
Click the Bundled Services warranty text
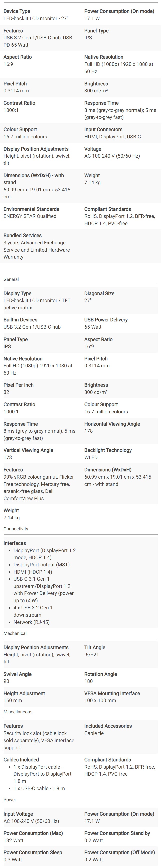tap(37, 250)
